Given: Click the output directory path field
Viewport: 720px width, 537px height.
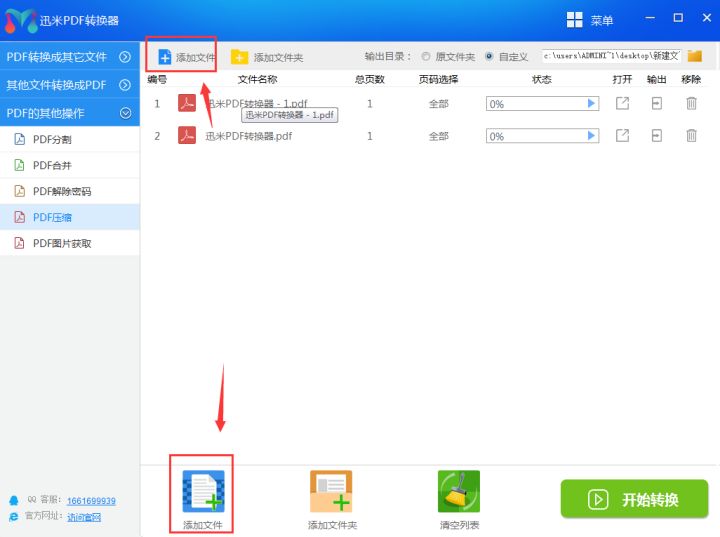Looking at the screenshot, I should point(611,57).
